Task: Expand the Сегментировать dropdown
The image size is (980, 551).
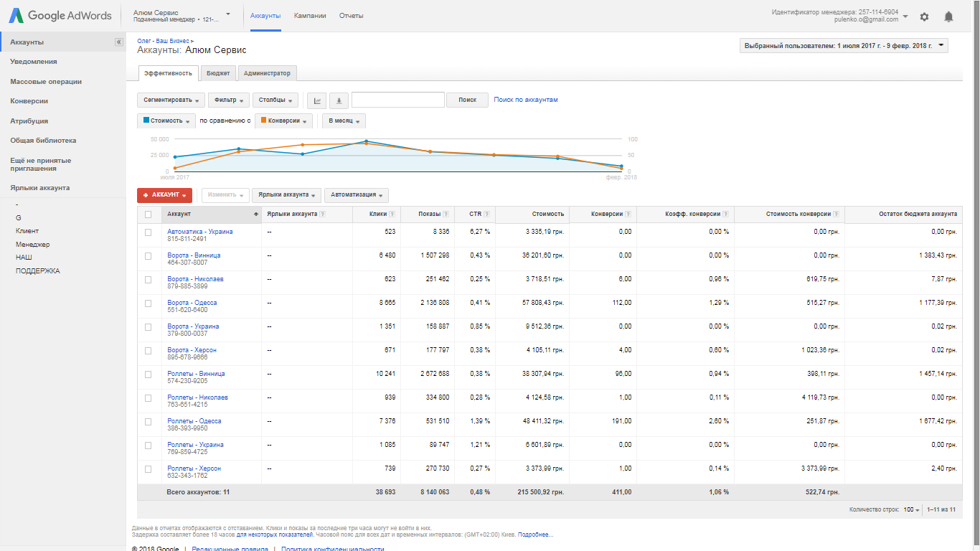Action: [x=171, y=100]
